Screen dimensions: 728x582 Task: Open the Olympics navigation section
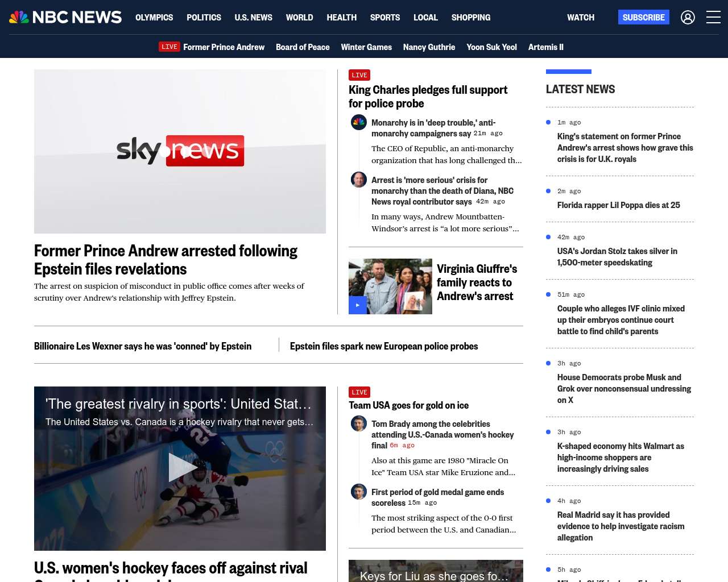pos(154,18)
